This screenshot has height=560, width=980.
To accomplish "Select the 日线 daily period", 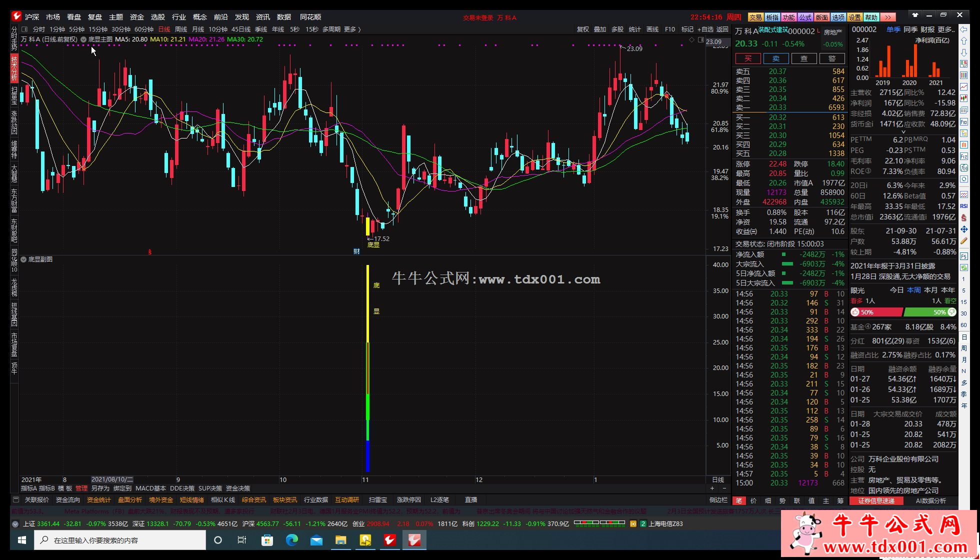I will (164, 29).
